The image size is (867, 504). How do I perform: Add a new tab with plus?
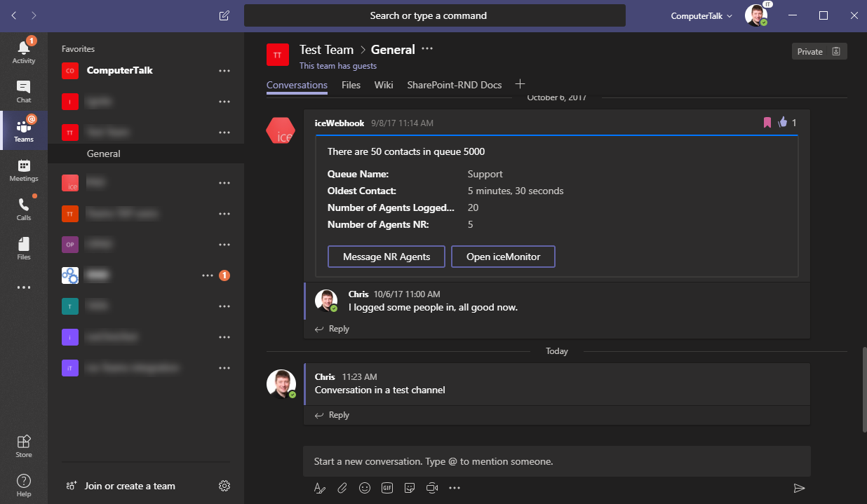click(520, 84)
